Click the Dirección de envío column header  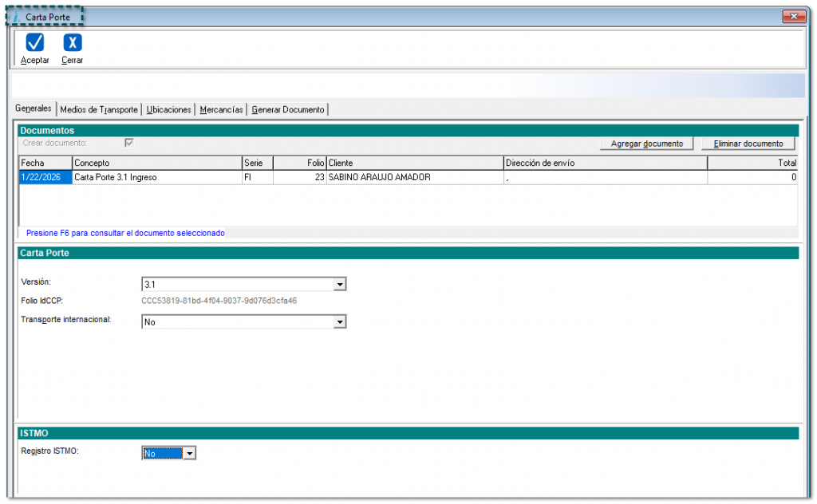coord(605,163)
